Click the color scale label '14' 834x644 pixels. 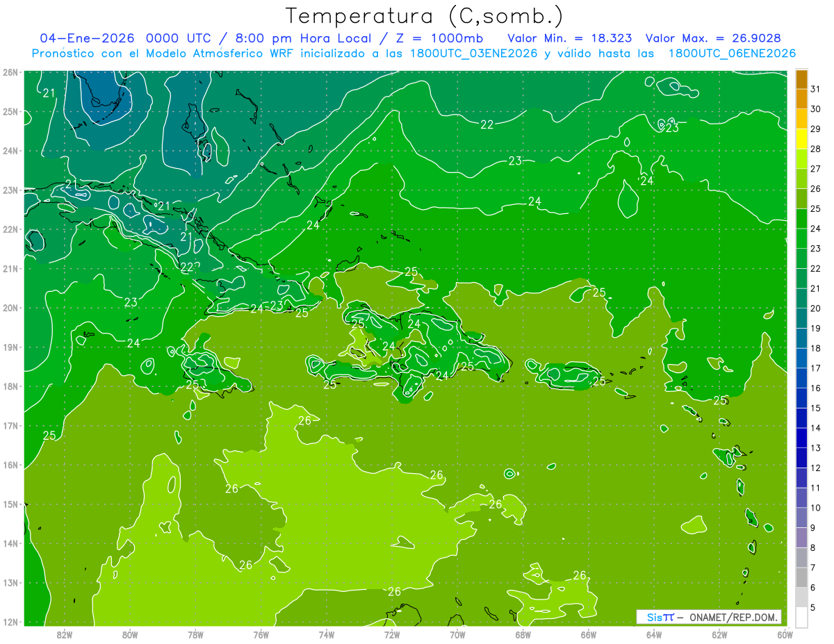816,428
